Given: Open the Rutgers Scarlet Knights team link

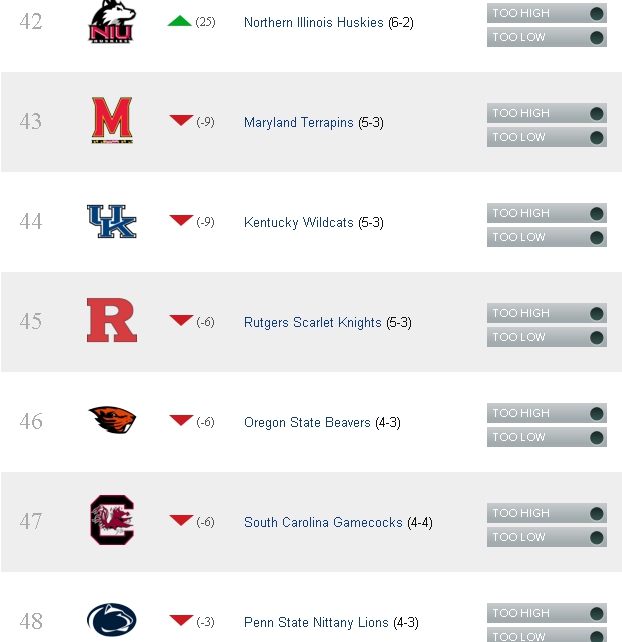Looking at the screenshot, I should (312, 323).
